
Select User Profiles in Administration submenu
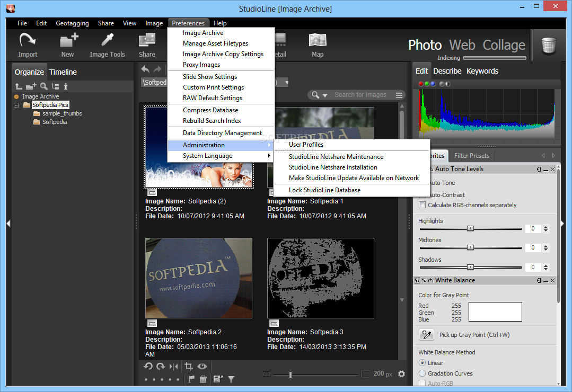tap(306, 145)
